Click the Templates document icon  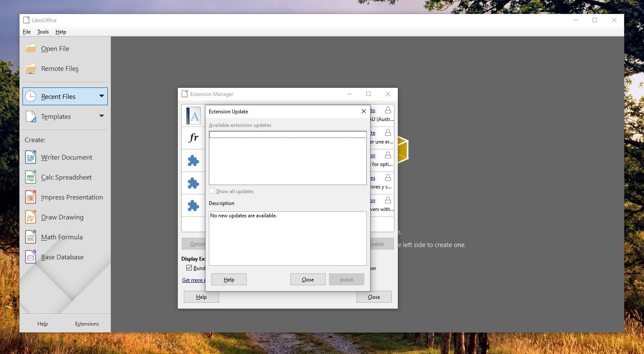[31, 116]
